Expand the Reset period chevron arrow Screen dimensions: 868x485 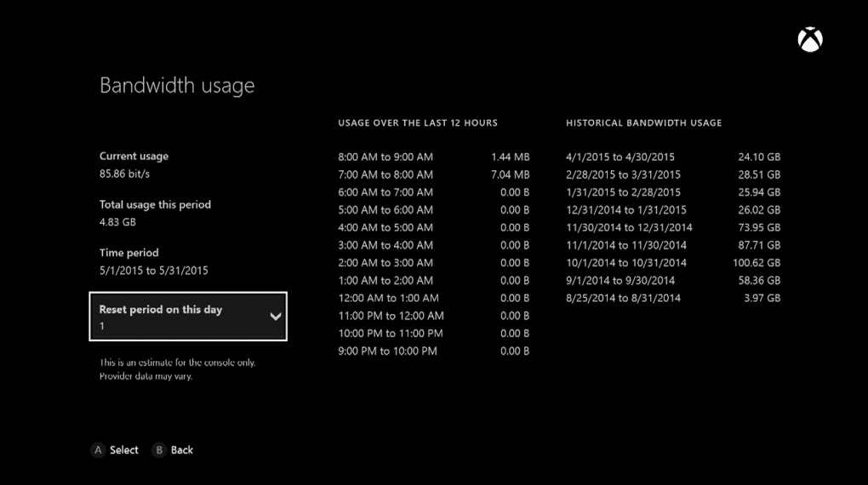click(275, 317)
